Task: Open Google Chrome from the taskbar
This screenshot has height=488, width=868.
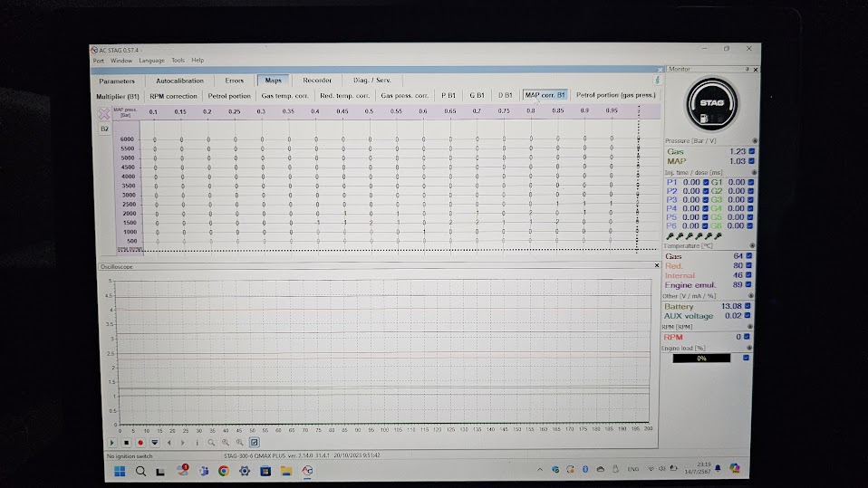Action: coord(224,471)
